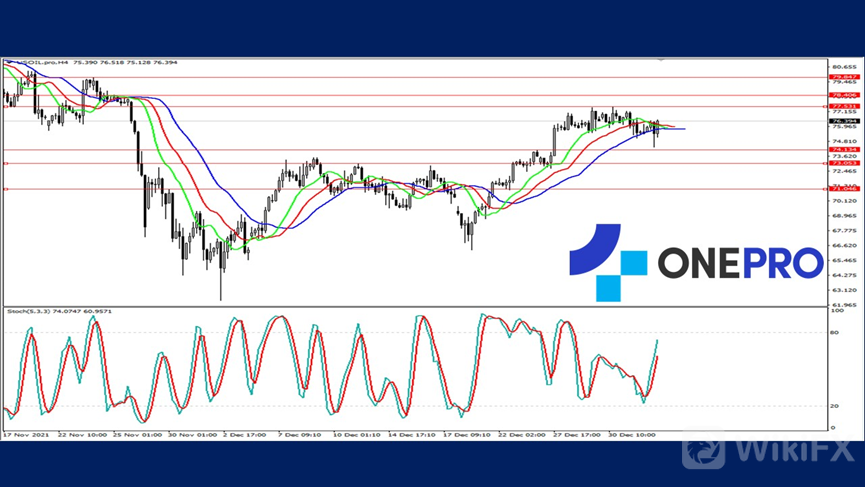865x487 pixels.
Task: Select the 74.134 support price label
Action: (844, 150)
